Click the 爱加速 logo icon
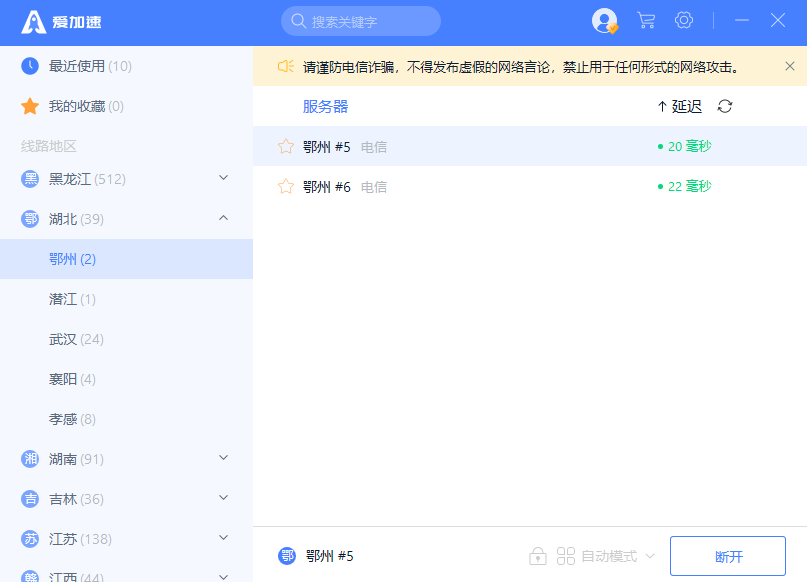The image size is (807, 582). click(x=34, y=22)
